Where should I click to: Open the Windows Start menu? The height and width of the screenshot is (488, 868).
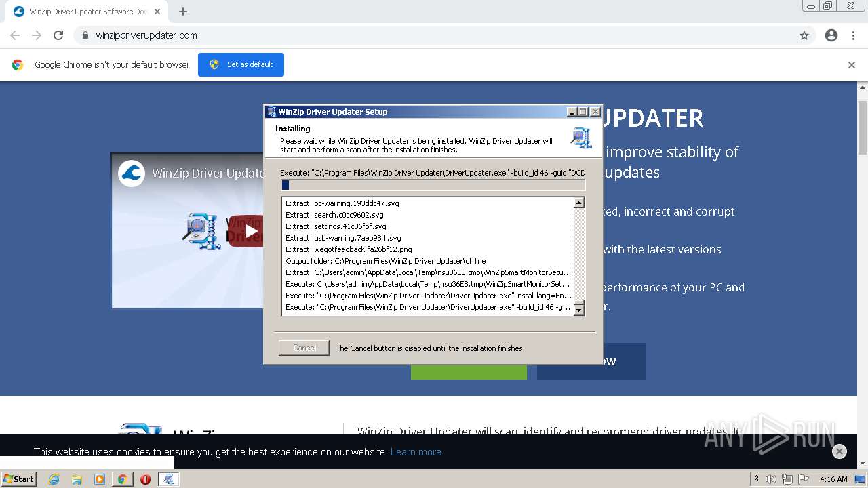pyautogui.click(x=18, y=479)
